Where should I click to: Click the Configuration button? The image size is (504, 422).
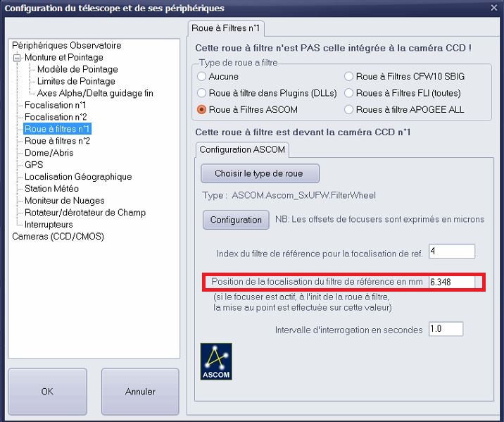click(236, 220)
